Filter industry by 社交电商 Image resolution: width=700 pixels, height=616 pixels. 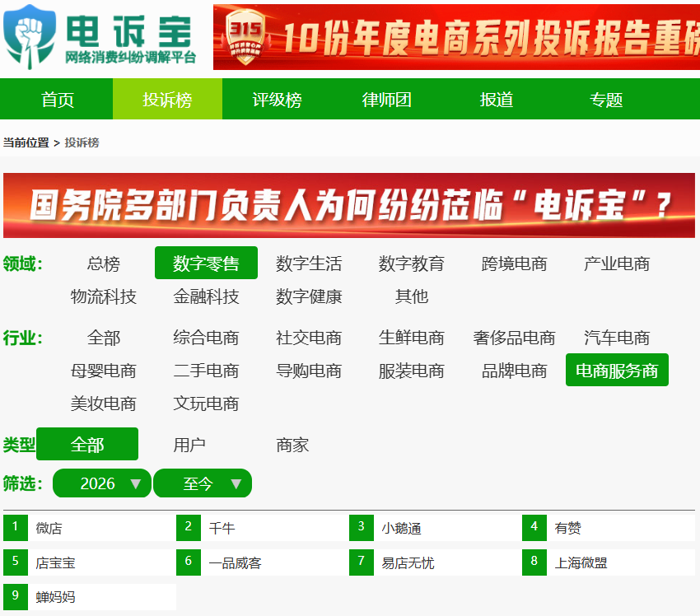click(309, 338)
